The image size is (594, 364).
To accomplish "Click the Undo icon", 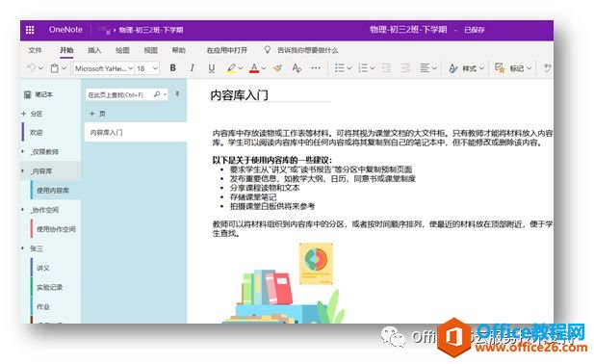I will coord(31,68).
